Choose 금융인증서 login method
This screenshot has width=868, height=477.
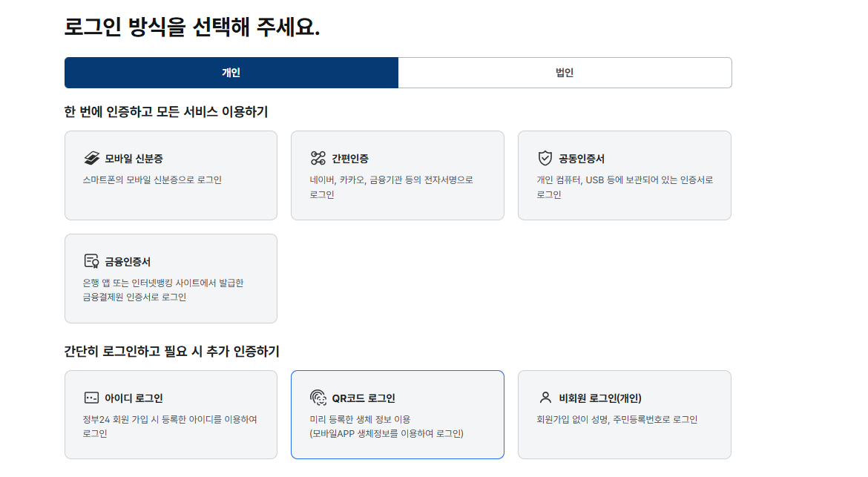coord(171,278)
